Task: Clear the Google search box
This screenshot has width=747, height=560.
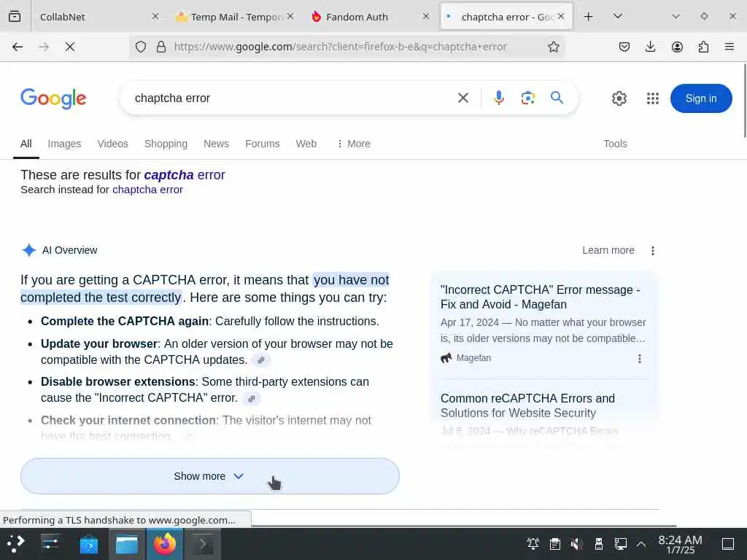Action: click(x=462, y=98)
